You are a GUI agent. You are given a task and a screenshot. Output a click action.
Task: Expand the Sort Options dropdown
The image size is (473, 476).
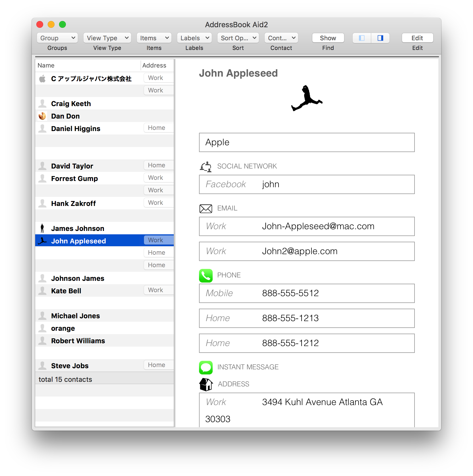[x=238, y=38]
